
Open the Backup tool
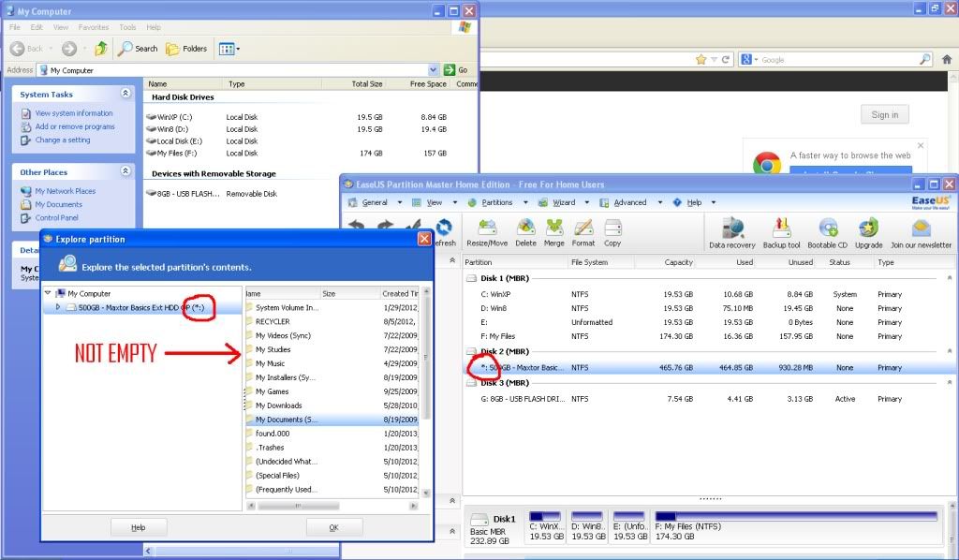point(781,233)
